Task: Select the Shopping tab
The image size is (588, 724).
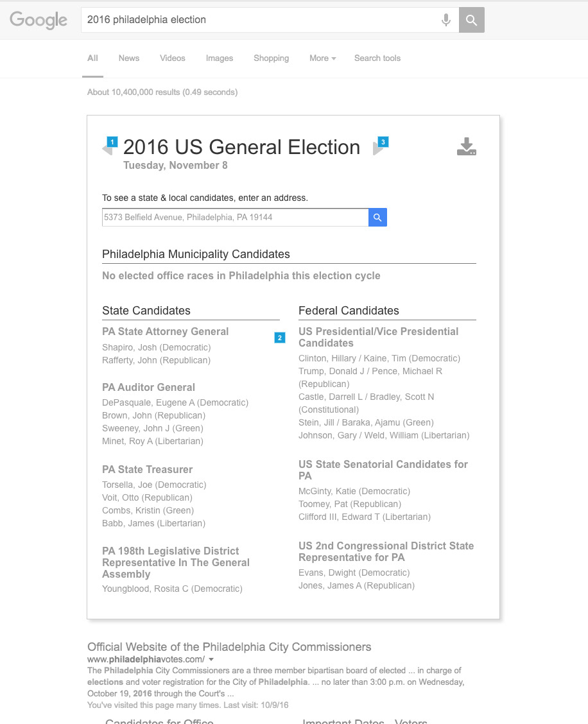Action: 271,58
